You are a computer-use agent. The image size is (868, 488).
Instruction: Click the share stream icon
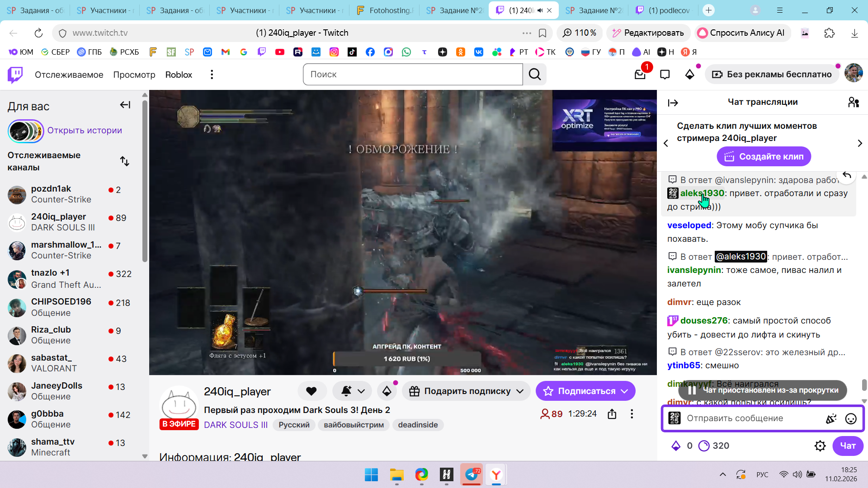pyautogui.click(x=612, y=414)
